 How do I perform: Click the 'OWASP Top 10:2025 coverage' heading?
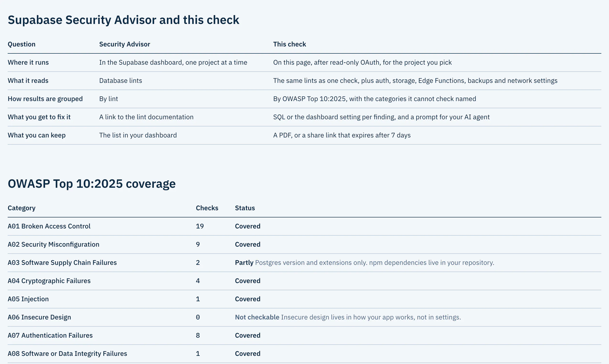(x=92, y=184)
